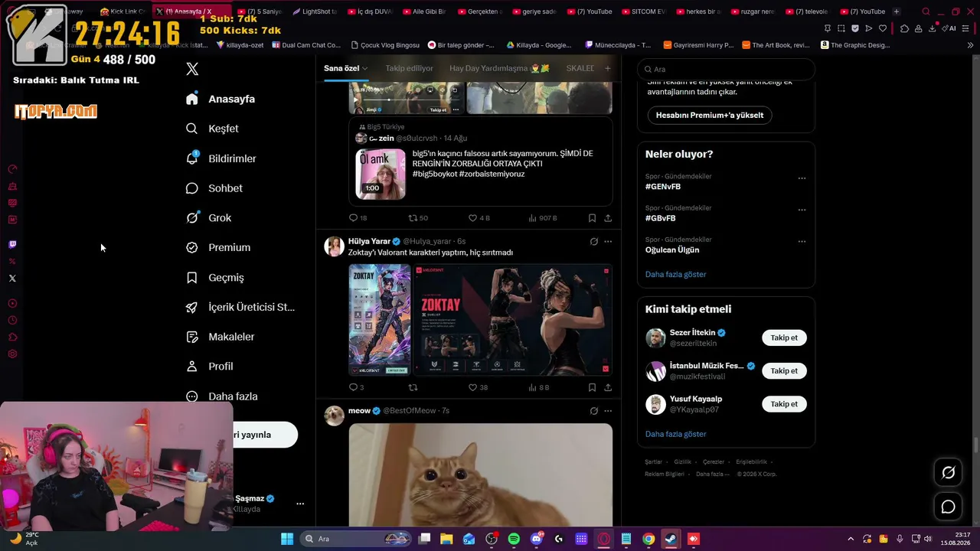Follow İstanbul Müzik Festivali
The width and height of the screenshot is (980, 551).
(784, 371)
